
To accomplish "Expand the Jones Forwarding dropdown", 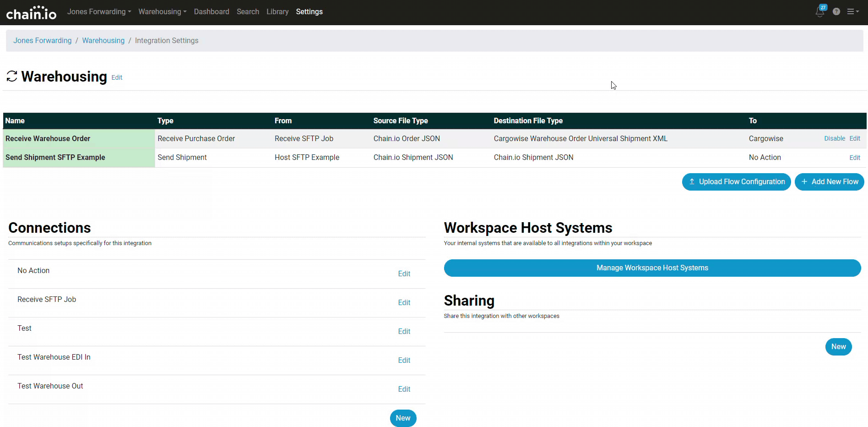I will [99, 11].
